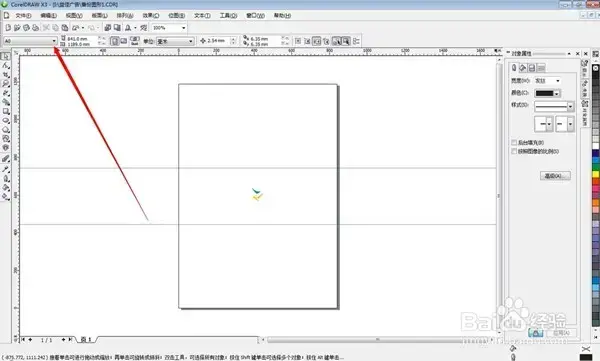Image resolution: width=600 pixels, height=361 pixels.
Task: Open the A0 paper size dropdown
Action: click(x=54, y=41)
